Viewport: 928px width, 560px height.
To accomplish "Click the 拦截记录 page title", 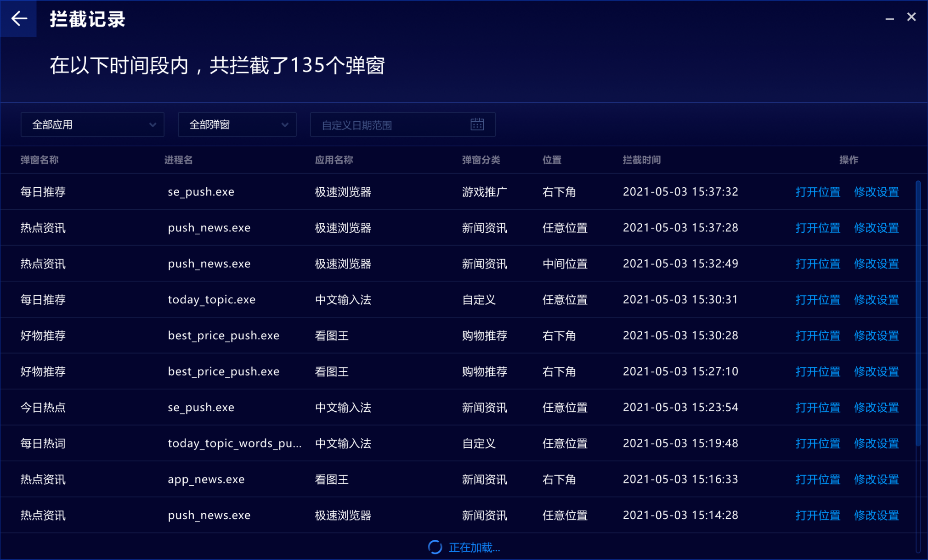I will (87, 19).
